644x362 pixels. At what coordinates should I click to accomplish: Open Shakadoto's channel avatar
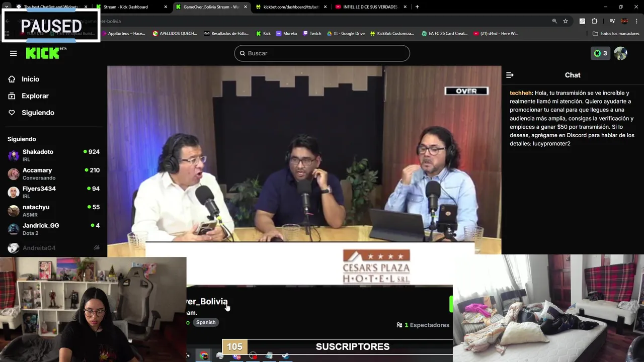[14, 155]
